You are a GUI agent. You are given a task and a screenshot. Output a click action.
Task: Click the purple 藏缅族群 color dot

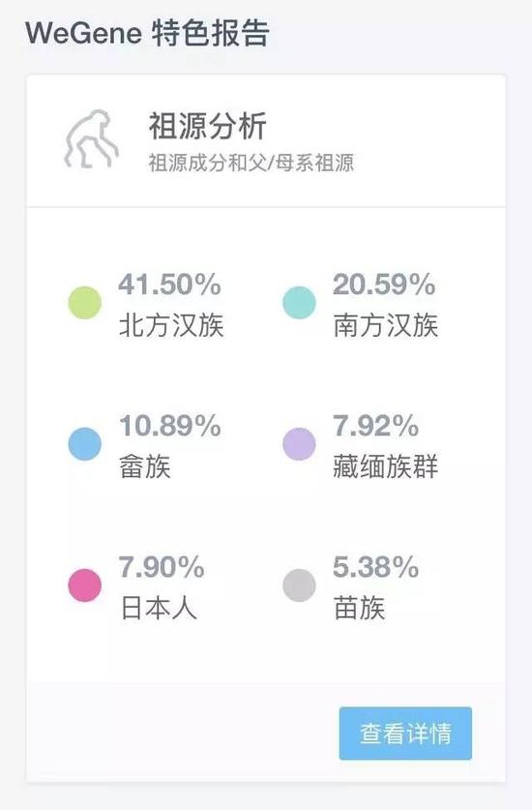(299, 444)
